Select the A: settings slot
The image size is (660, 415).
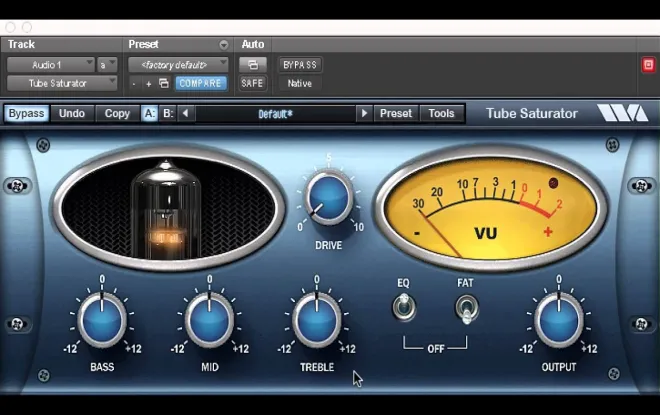pos(149,113)
